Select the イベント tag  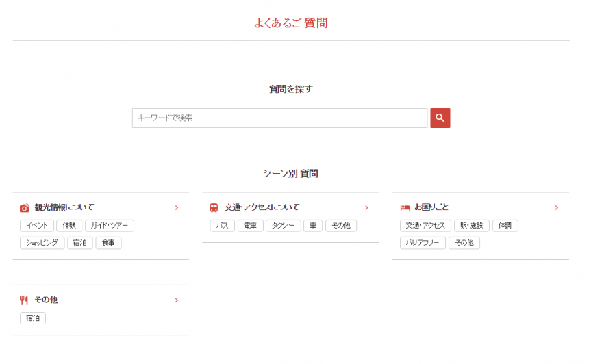(x=37, y=226)
